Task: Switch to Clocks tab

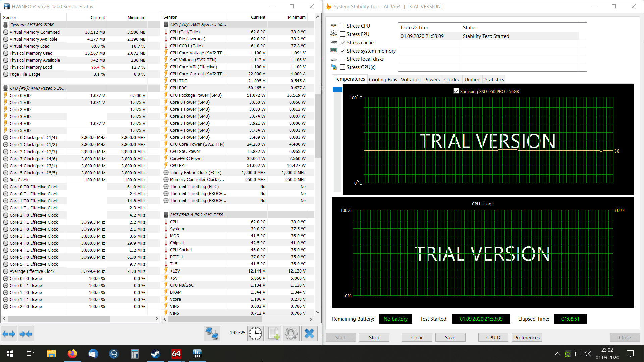Action: pos(451,79)
